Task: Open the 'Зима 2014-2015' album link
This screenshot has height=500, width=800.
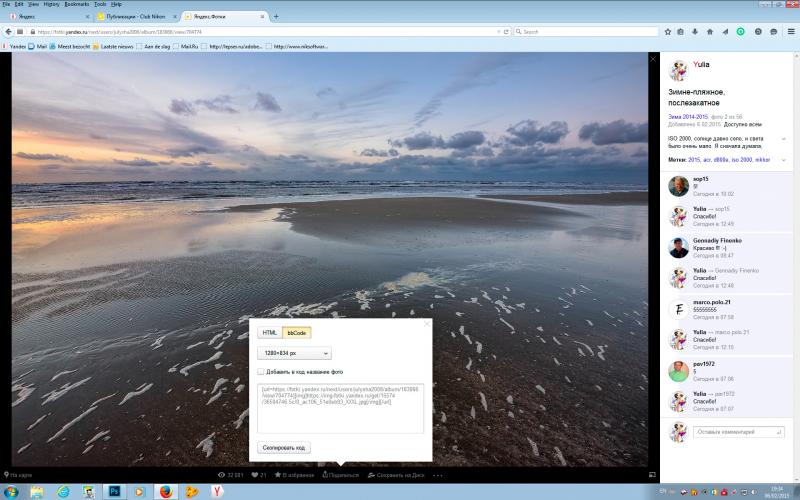Action: 688,117
